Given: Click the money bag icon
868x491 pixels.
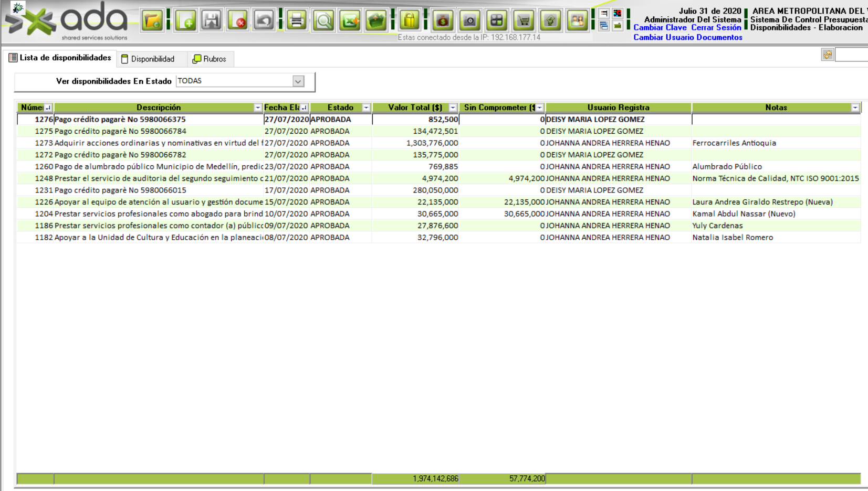Looking at the screenshot, I should (x=443, y=21).
